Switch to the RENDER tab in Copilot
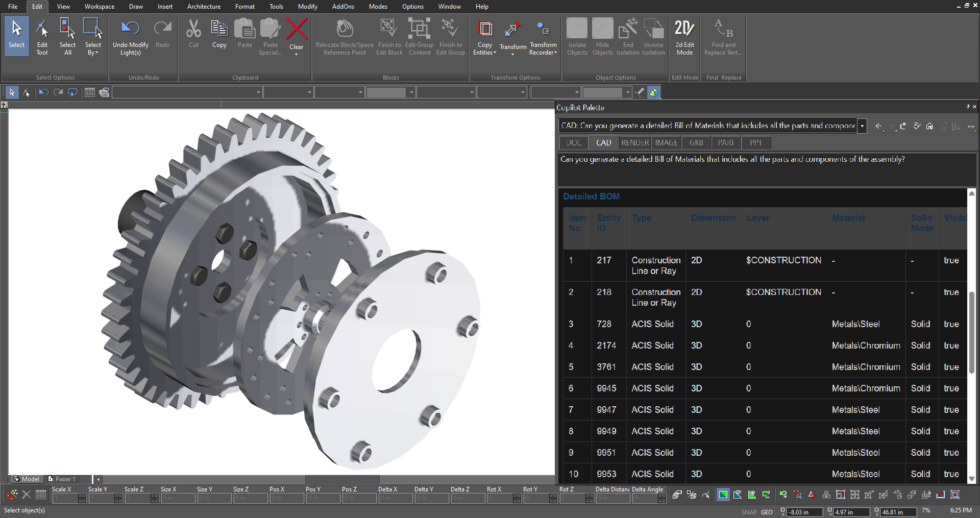The height and width of the screenshot is (518, 980). (x=635, y=143)
